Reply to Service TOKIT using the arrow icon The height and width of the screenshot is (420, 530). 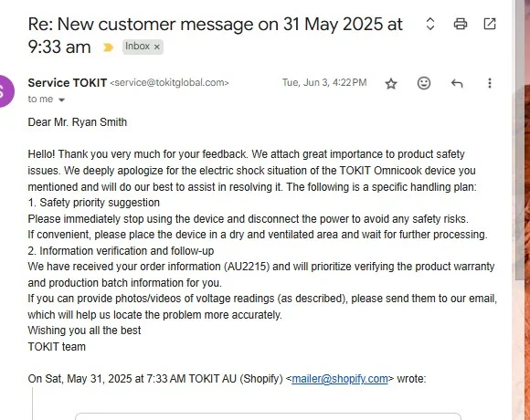tap(457, 83)
